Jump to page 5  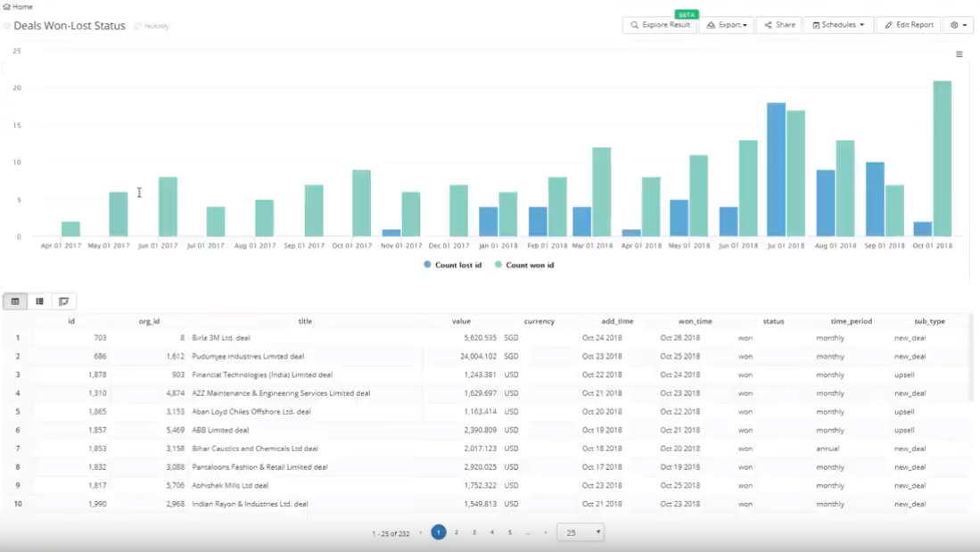510,532
